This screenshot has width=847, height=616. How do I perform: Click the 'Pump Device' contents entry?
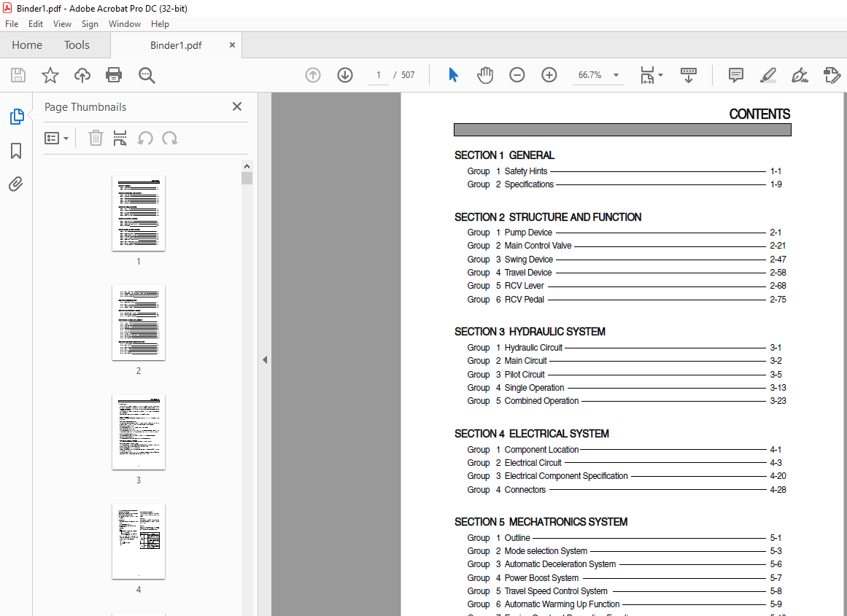[x=528, y=232]
